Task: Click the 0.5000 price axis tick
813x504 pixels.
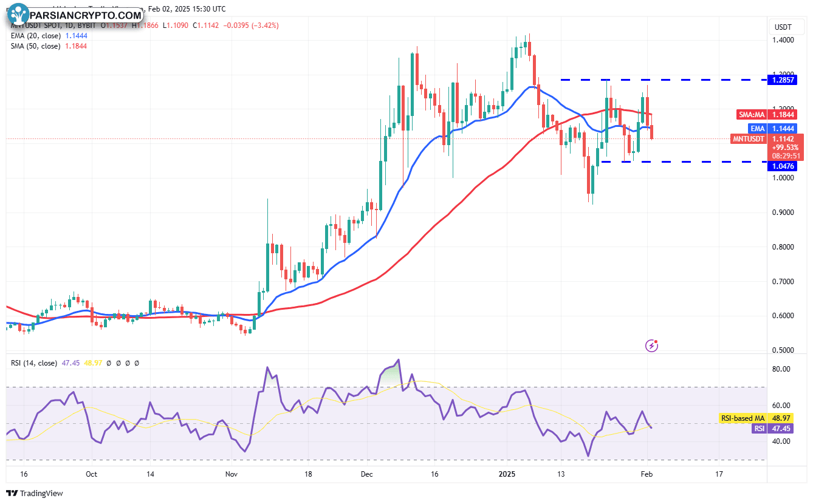Action: coord(783,351)
